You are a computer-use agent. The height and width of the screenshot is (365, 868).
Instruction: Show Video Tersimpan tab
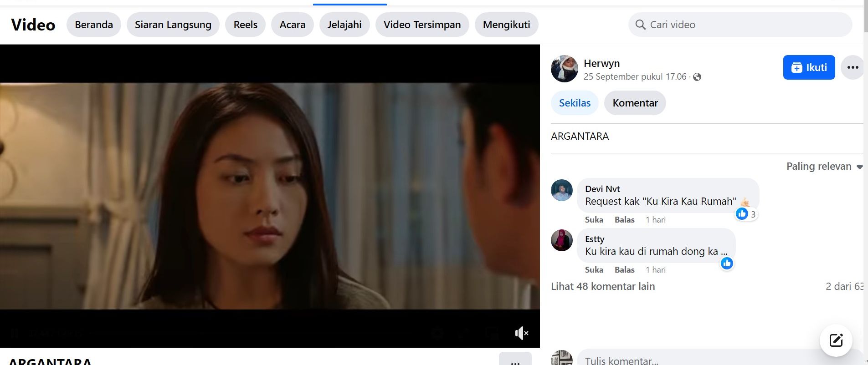pyautogui.click(x=422, y=25)
